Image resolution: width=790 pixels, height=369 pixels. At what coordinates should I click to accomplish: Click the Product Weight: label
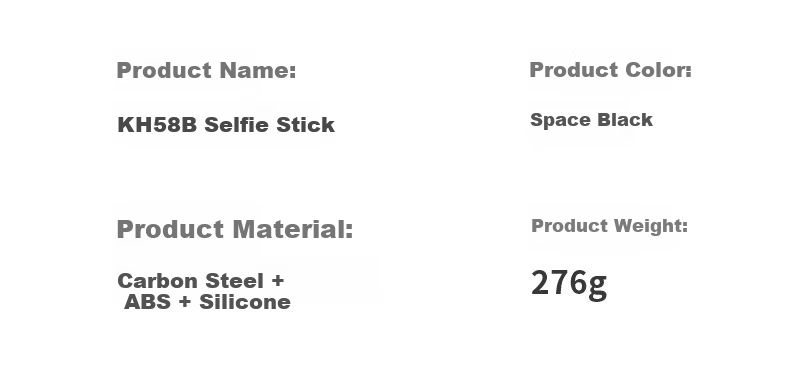click(610, 226)
